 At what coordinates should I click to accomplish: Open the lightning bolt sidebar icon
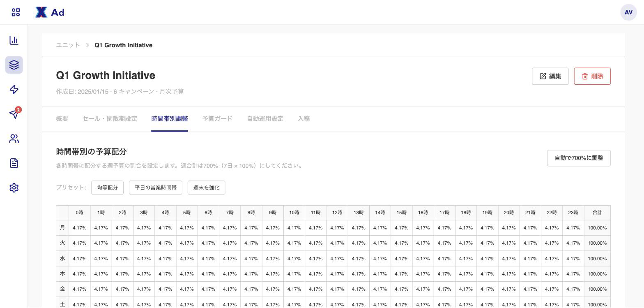point(14,90)
